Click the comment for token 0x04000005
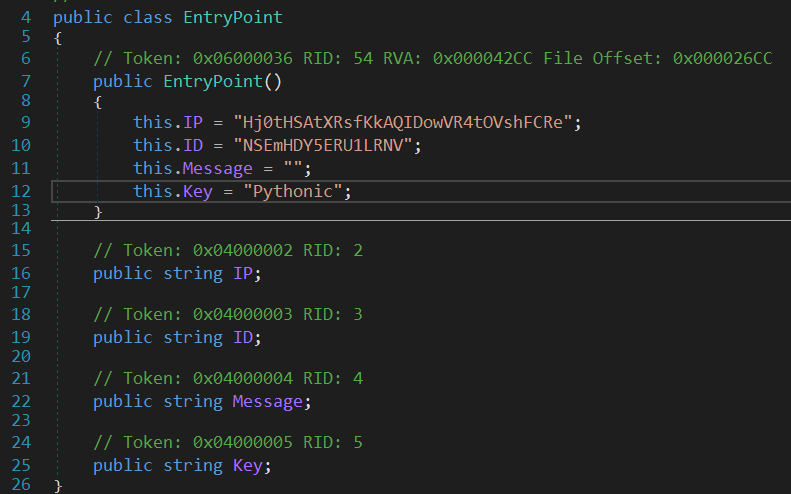 point(228,442)
